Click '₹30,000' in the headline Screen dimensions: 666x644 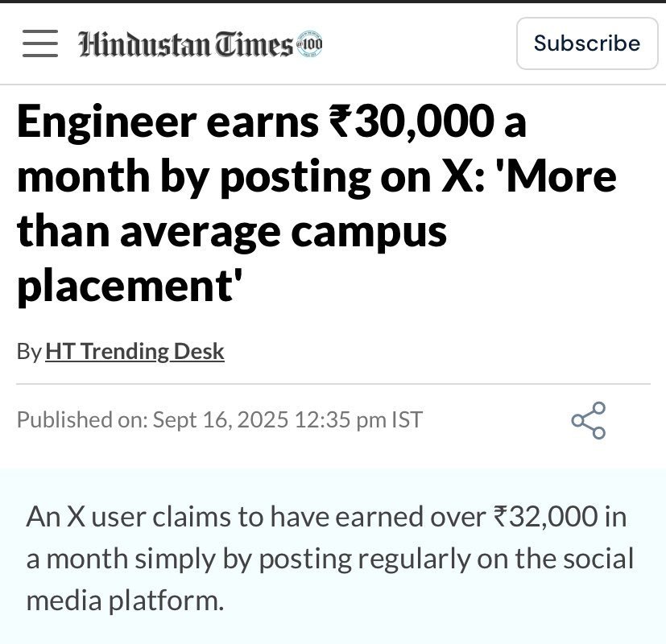tap(412, 122)
